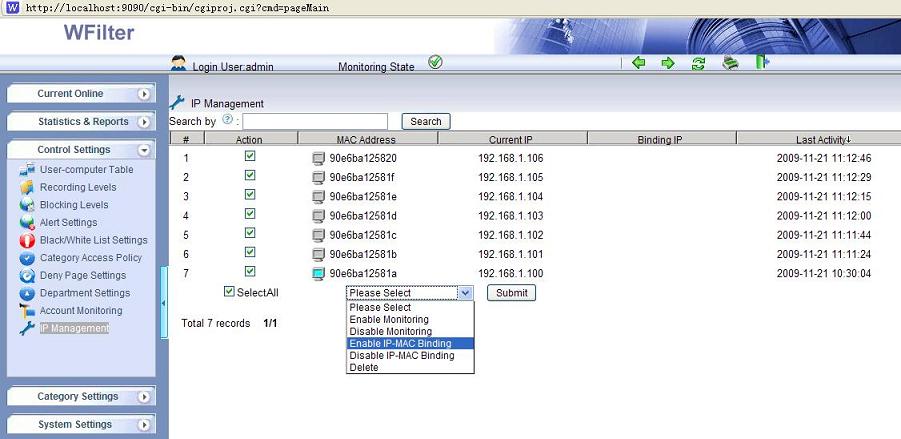Click the computer icon for 90e6ba12581f
Image resolution: width=901 pixels, height=439 pixels.
319,178
